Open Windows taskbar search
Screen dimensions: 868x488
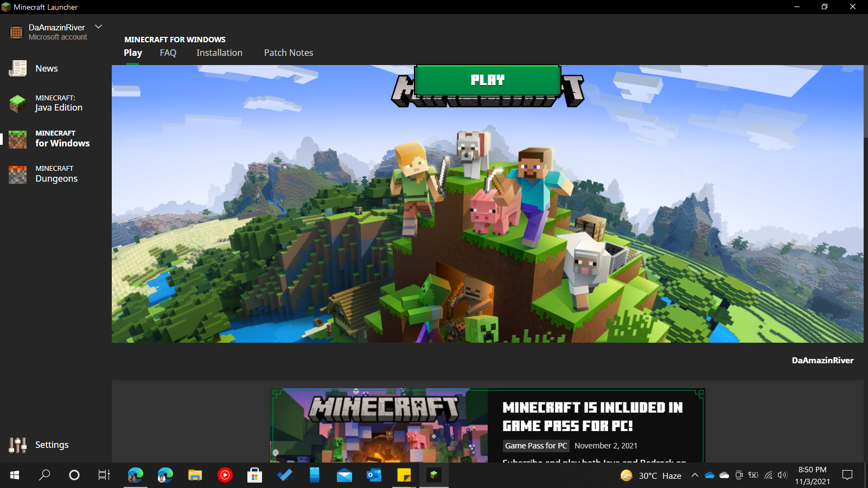[44, 475]
